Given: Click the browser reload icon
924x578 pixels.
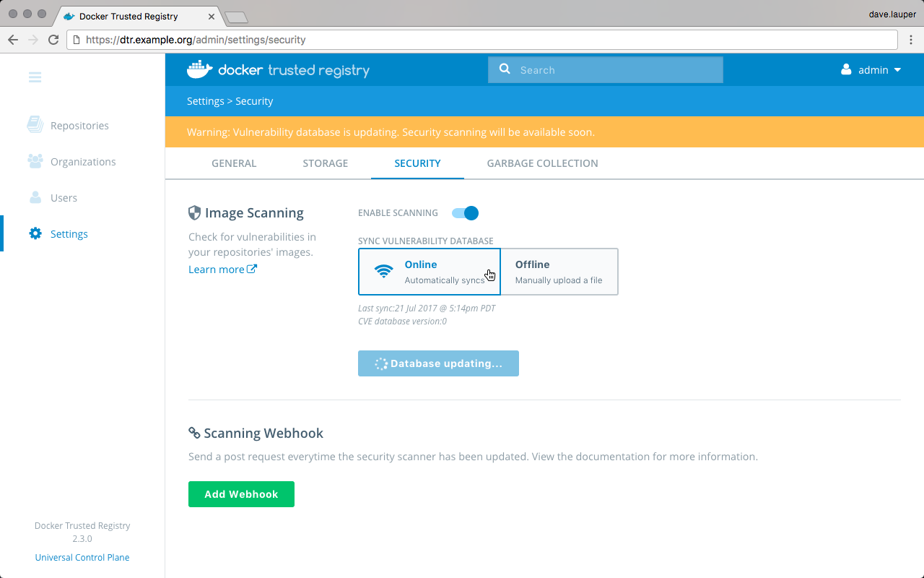Looking at the screenshot, I should (x=53, y=40).
